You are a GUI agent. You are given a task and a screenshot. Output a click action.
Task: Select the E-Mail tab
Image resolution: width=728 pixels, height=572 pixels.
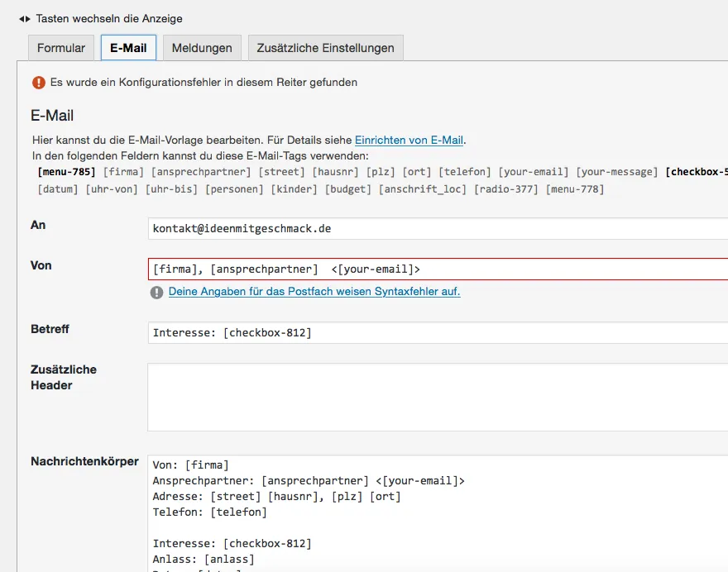[128, 48]
